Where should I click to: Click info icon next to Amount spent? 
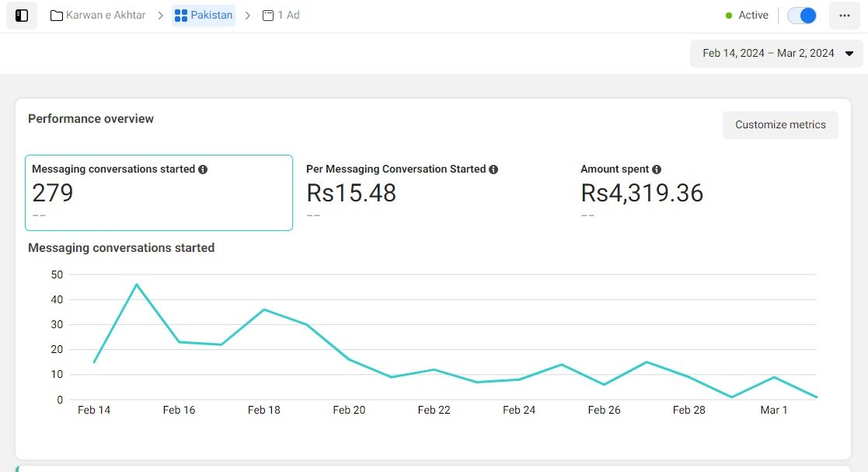click(x=657, y=170)
